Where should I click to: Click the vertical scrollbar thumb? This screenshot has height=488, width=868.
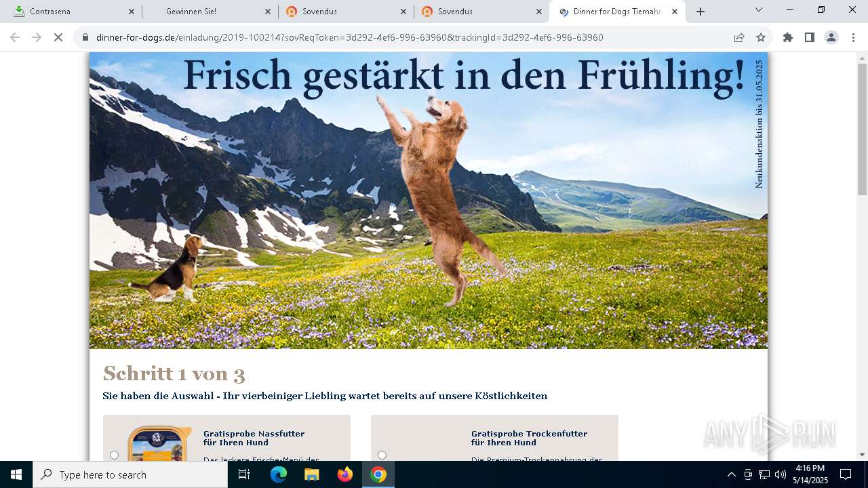862,129
